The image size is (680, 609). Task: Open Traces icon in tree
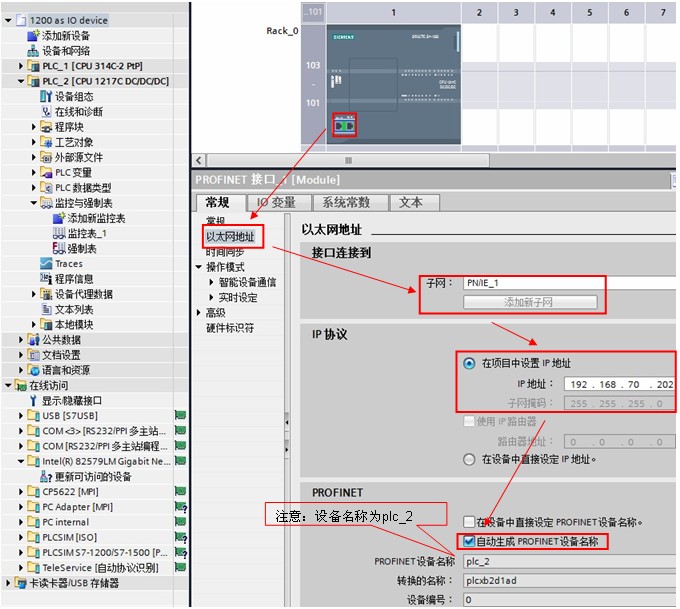[x=46, y=263]
